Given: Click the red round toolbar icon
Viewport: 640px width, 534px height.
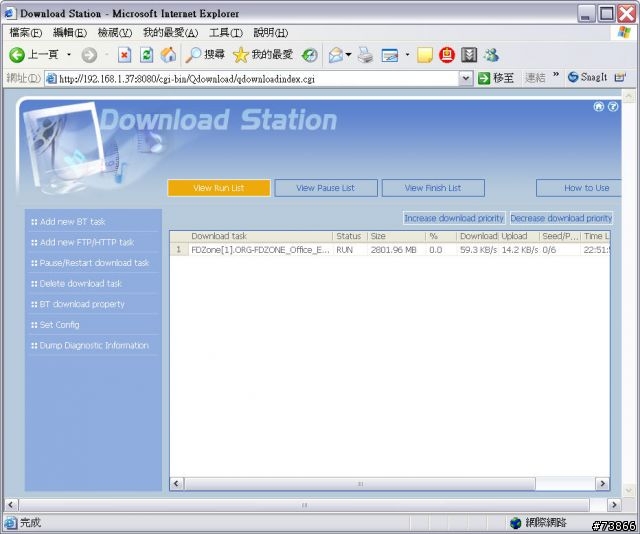Looking at the screenshot, I should coord(447,55).
